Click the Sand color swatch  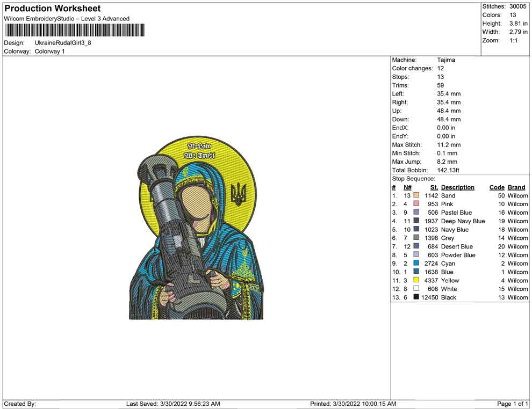pos(416,195)
